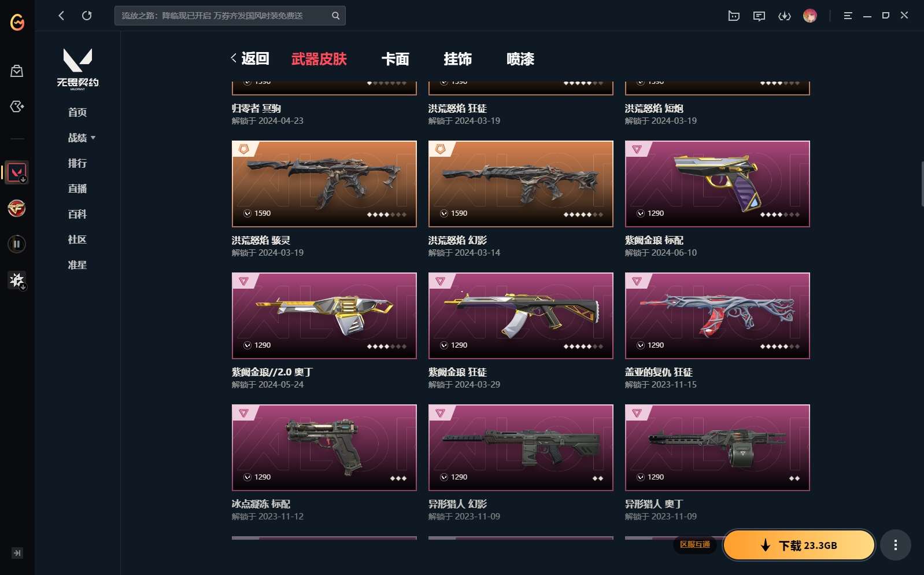
Task: Click the search magnifier icon
Action: pos(335,16)
